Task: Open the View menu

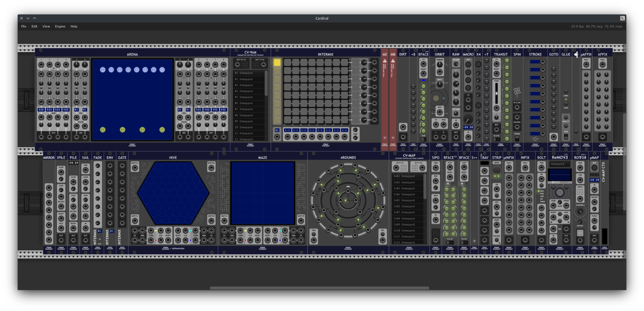Action: pyautogui.click(x=46, y=27)
